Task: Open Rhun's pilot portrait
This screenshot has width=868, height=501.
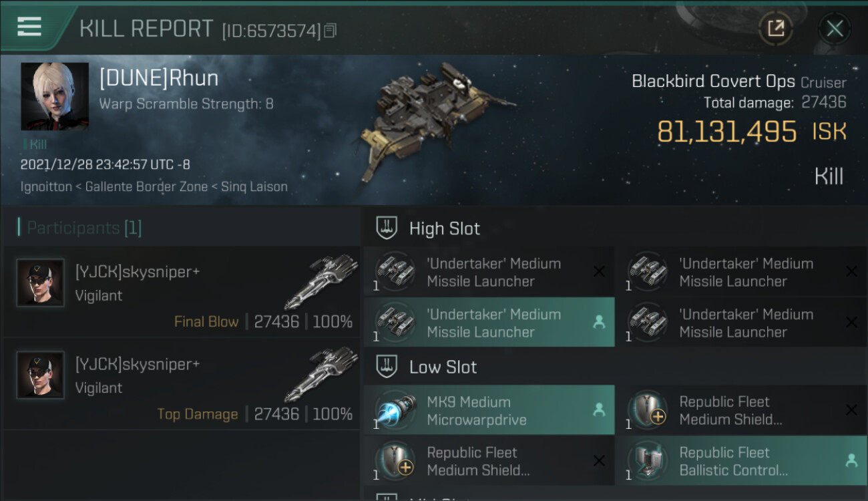Action: click(x=55, y=96)
